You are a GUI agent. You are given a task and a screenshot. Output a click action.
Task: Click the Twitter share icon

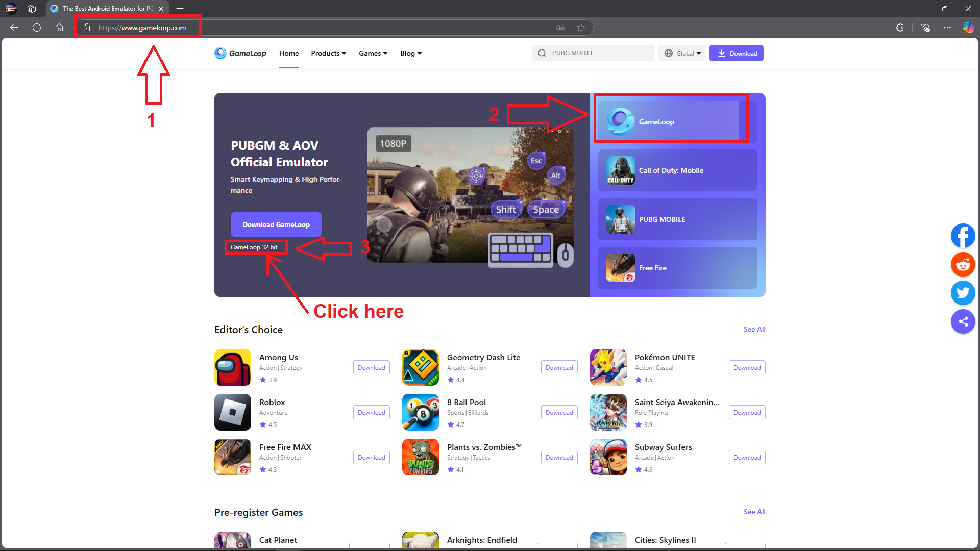pyautogui.click(x=963, y=293)
